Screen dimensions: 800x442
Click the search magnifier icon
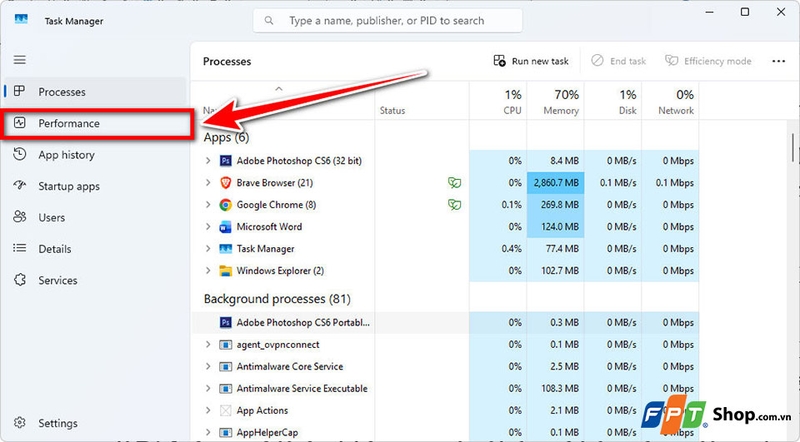269,21
